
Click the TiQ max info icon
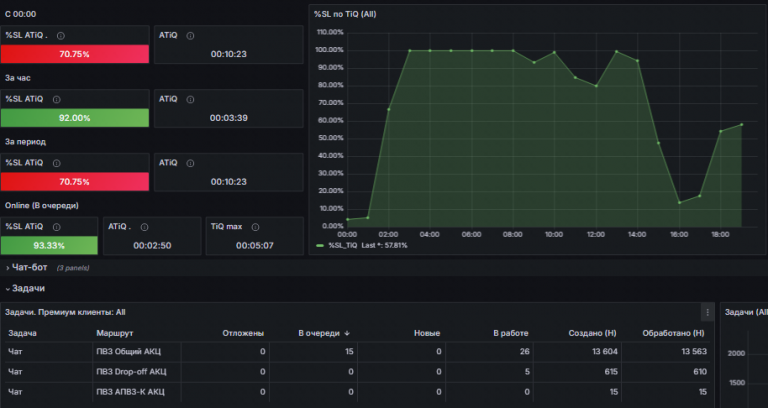[255, 227]
